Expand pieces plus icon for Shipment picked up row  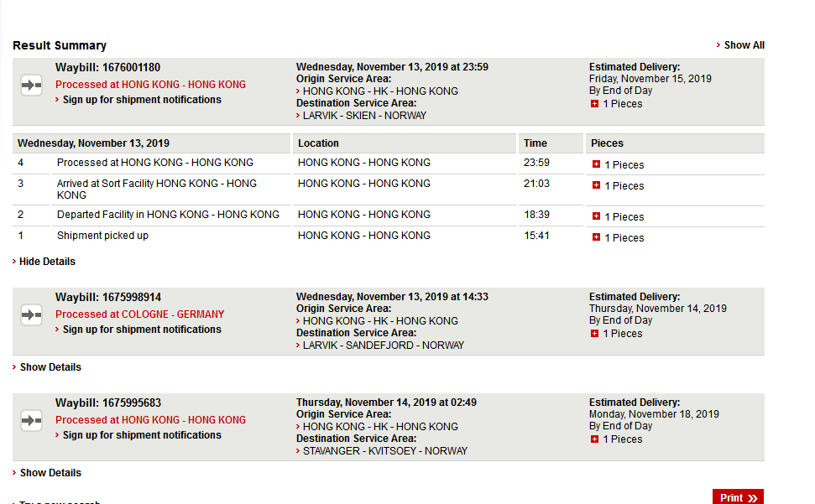(596, 237)
